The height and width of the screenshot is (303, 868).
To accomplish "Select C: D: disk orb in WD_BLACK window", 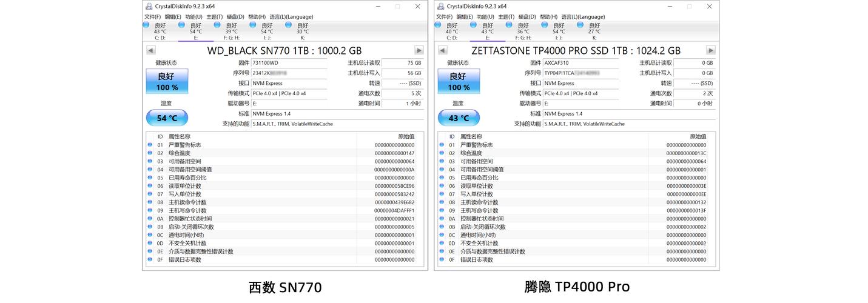I will coord(146,25).
